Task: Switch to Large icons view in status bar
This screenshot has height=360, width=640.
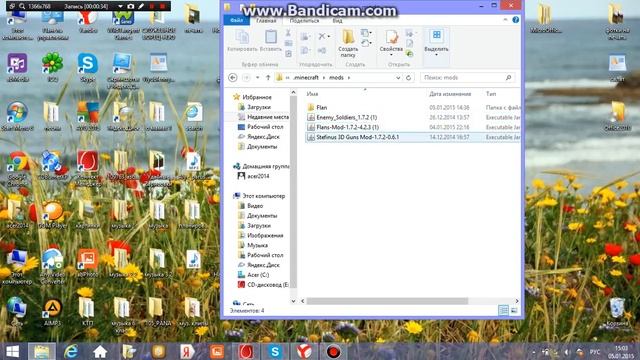Action: tap(514, 311)
